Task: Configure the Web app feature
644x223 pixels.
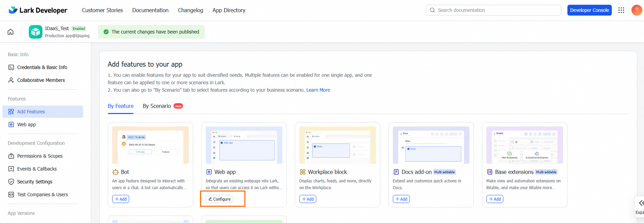Action: (219, 199)
